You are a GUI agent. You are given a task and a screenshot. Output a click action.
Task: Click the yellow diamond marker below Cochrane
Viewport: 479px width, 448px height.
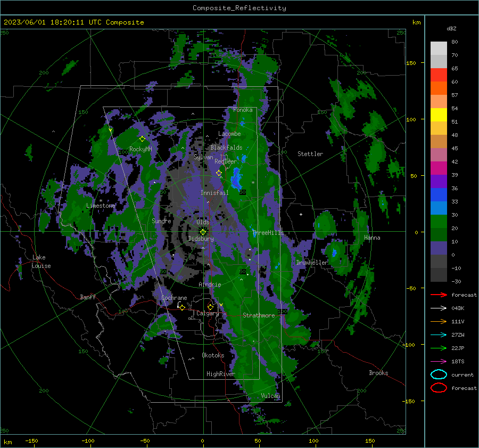pyautogui.click(x=182, y=307)
